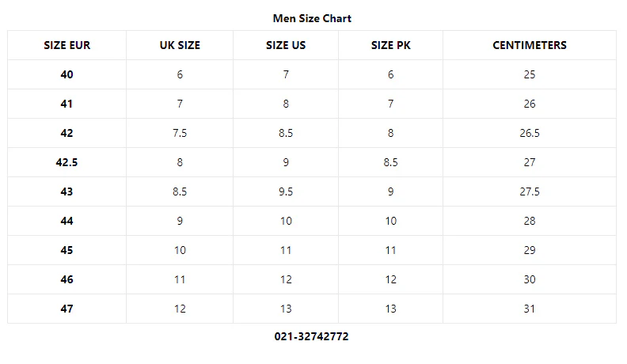Click UK size 9 in the EUR 44 row

coord(180,221)
